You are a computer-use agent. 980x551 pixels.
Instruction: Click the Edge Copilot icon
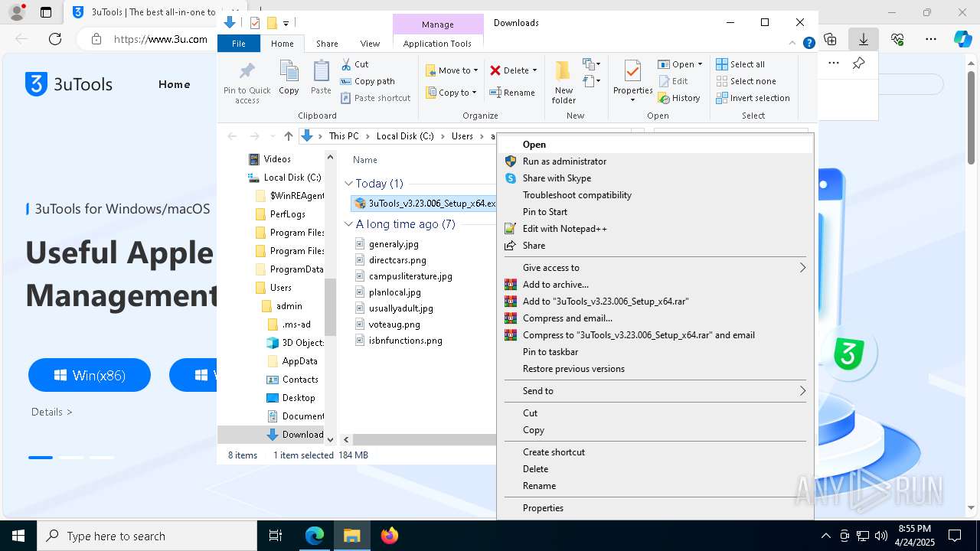point(962,39)
